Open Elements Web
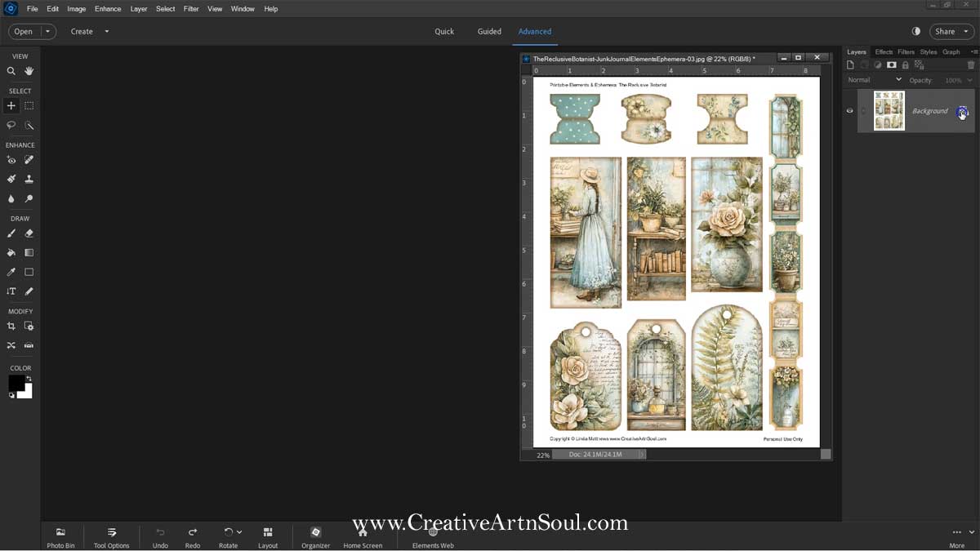This screenshot has width=980, height=551. pos(433,537)
